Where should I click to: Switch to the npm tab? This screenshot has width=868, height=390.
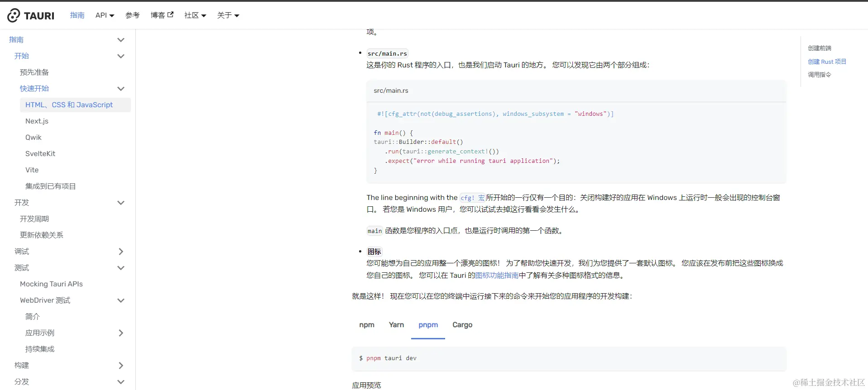tap(367, 325)
